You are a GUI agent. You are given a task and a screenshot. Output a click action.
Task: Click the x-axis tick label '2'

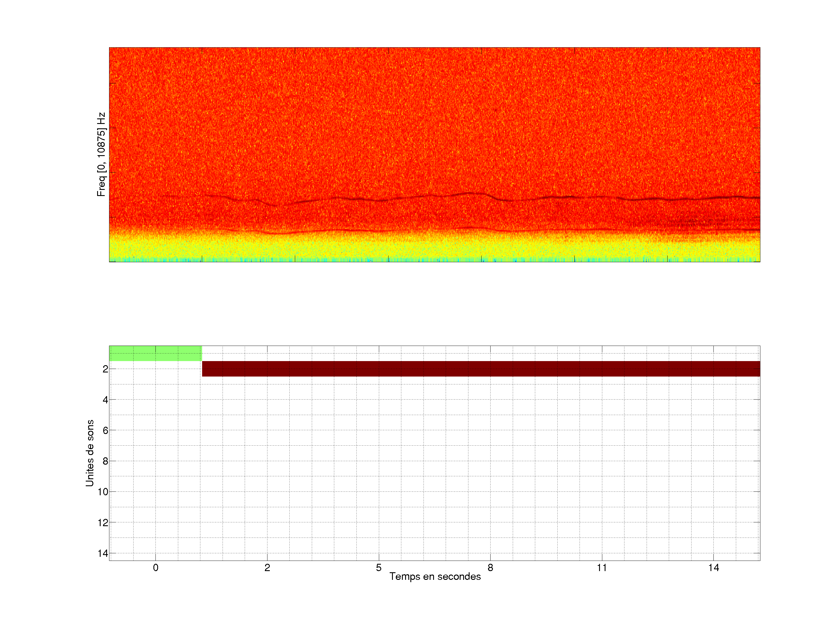[x=267, y=568]
